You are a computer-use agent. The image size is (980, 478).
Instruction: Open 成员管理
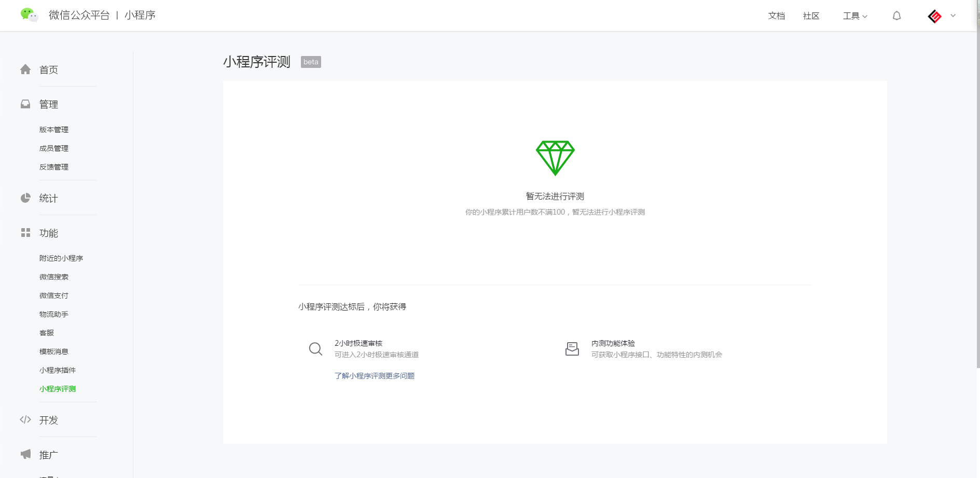pyautogui.click(x=54, y=148)
